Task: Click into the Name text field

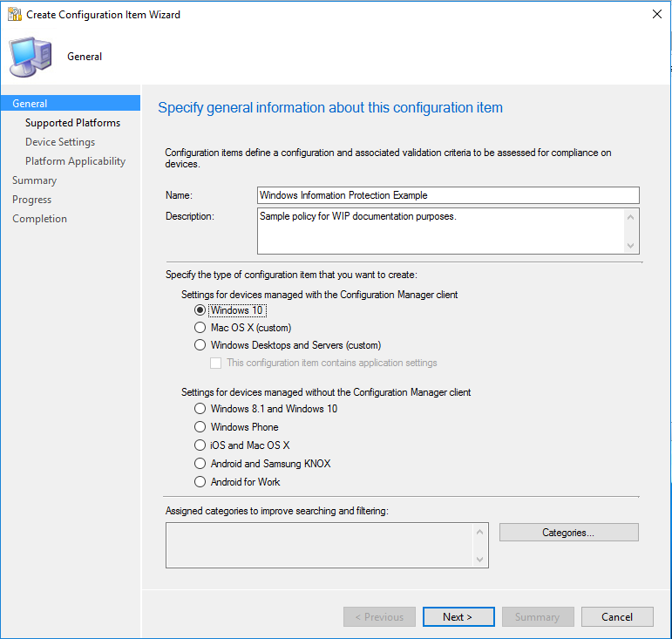Action: coord(448,195)
